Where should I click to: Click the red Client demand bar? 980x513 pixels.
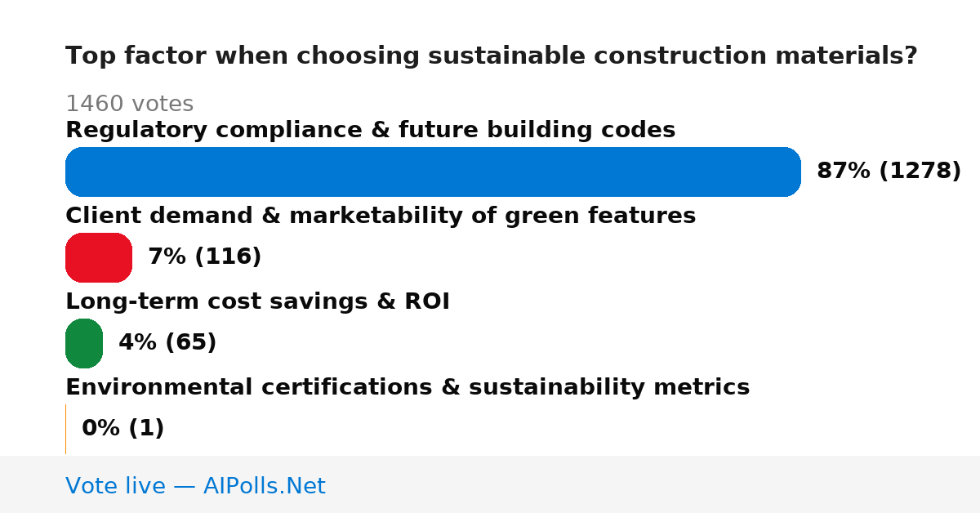point(99,257)
